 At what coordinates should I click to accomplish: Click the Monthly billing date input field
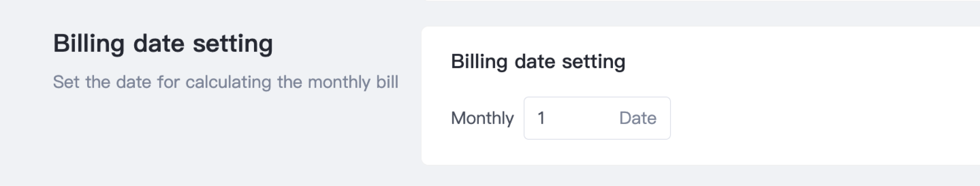596,118
